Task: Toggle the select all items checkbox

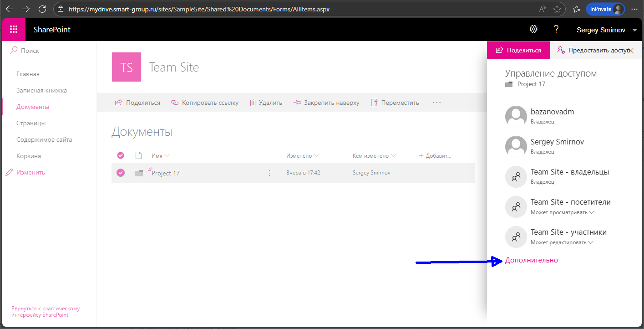Action: [121, 156]
